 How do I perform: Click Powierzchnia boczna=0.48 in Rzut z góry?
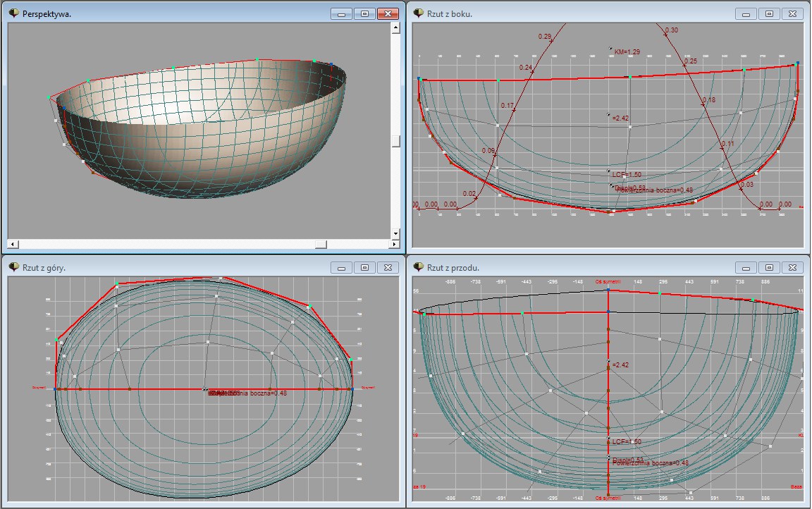tap(250, 393)
